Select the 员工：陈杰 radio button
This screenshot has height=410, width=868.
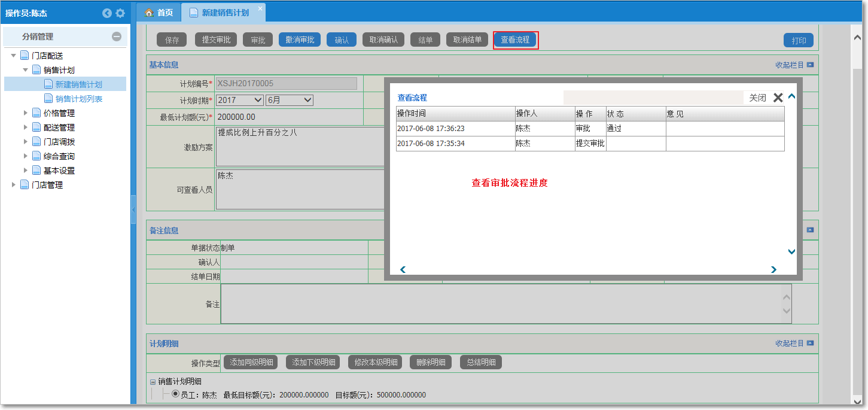click(x=175, y=394)
